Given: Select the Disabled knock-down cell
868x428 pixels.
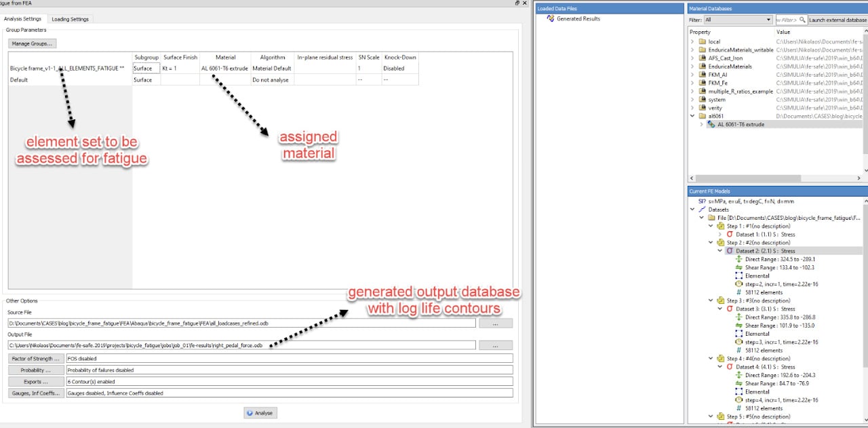Looking at the screenshot, I should coord(400,69).
